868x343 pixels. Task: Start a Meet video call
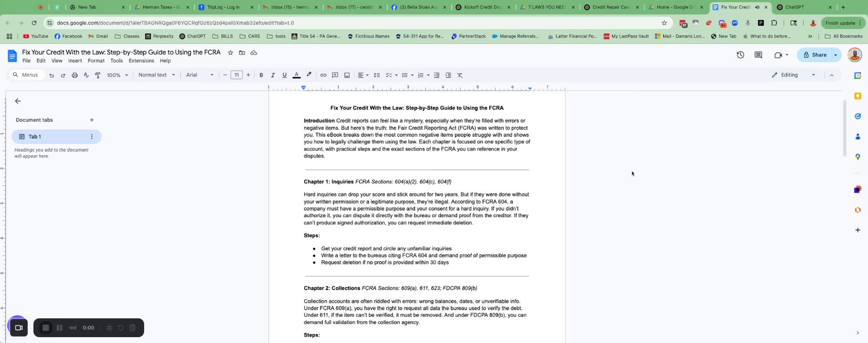tap(778, 55)
